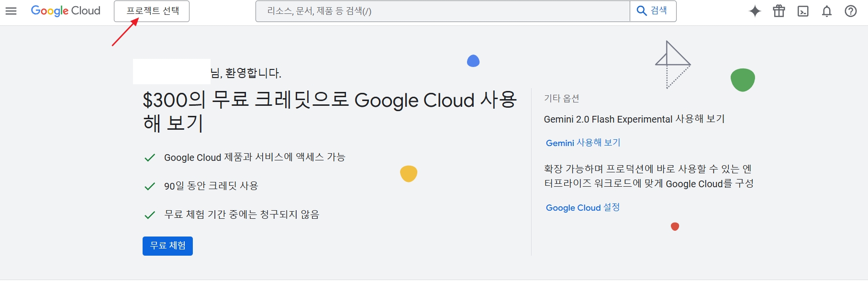Click the 님, 환영합니다 welcome text
The image size is (868, 282).
[246, 73]
